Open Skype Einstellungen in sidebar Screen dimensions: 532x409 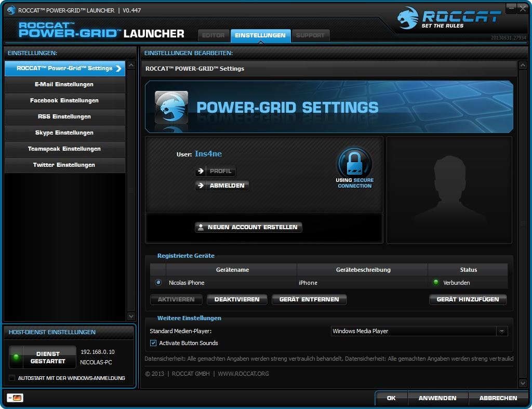point(64,133)
